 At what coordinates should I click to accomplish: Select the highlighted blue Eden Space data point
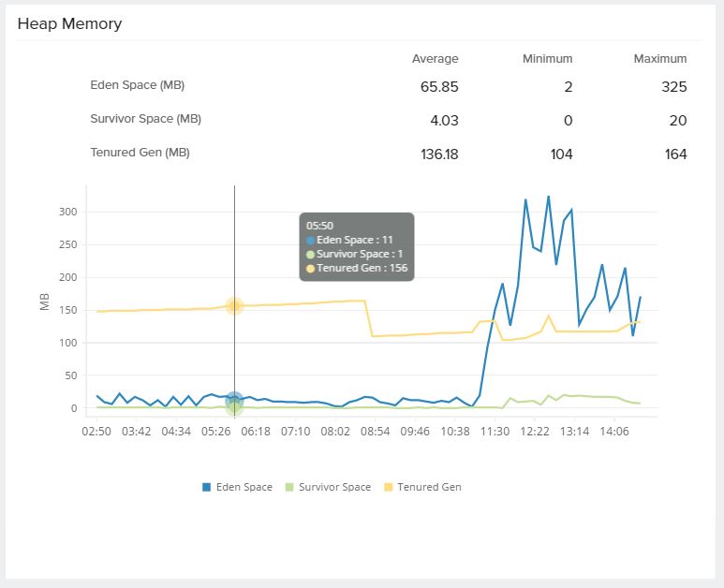point(234,400)
